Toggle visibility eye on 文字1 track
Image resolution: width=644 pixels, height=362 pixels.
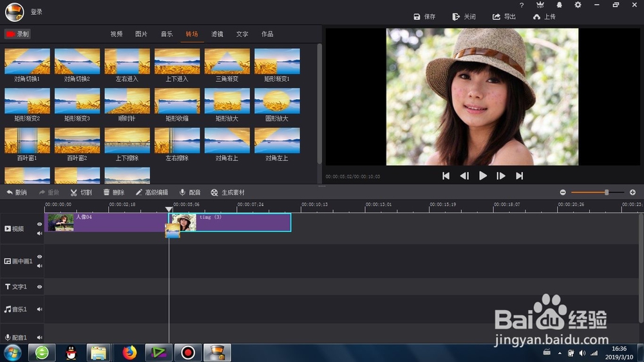39,287
